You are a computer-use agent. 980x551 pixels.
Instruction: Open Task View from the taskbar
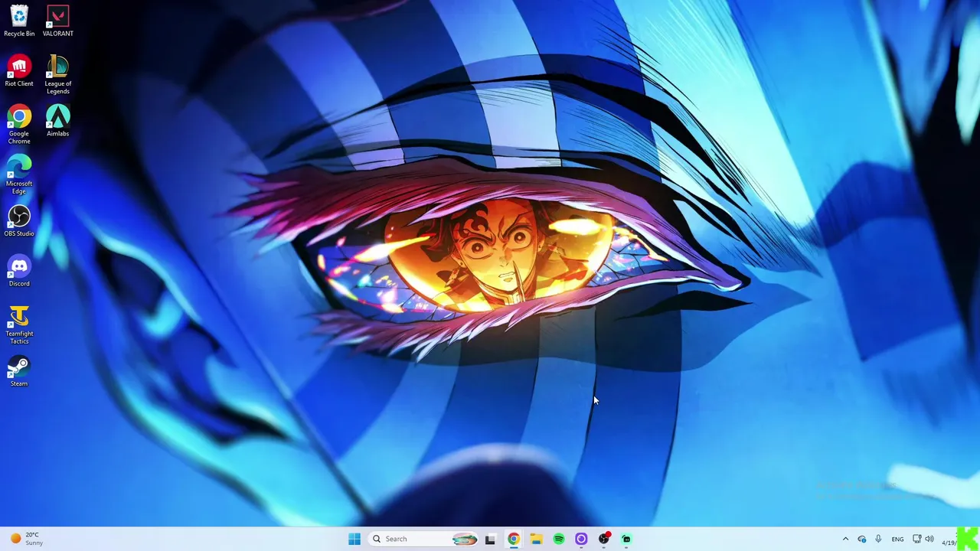pyautogui.click(x=490, y=539)
